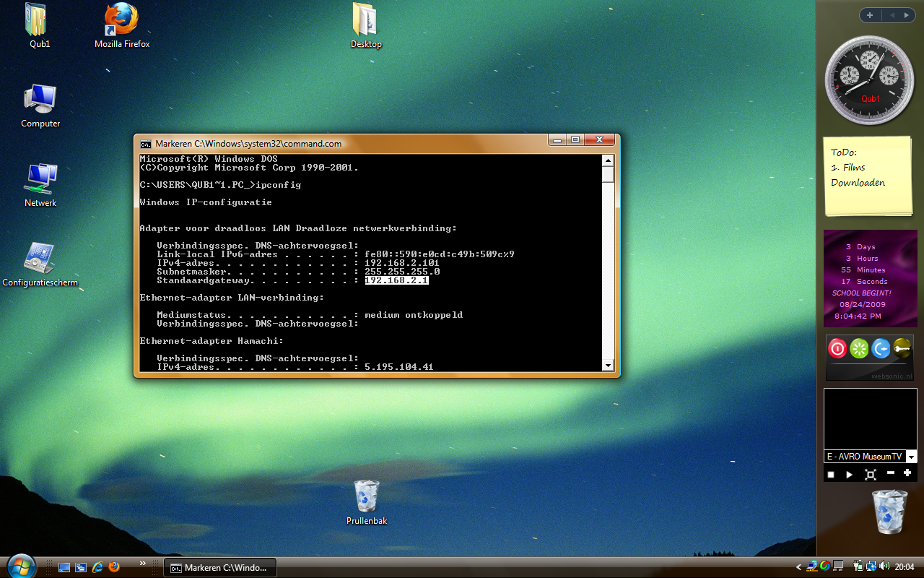This screenshot has width=924, height=578.
Task: Click the yellow key lock gadget button
Action: pyautogui.click(x=902, y=349)
